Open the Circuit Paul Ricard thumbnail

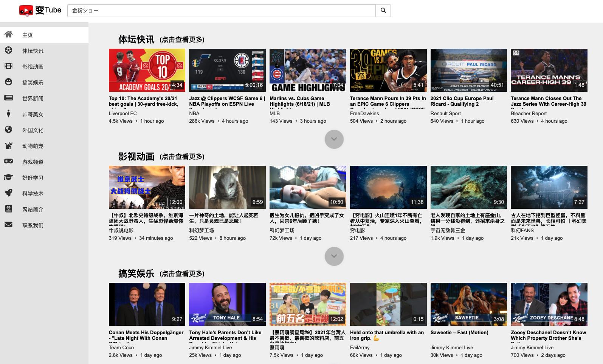[469, 70]
